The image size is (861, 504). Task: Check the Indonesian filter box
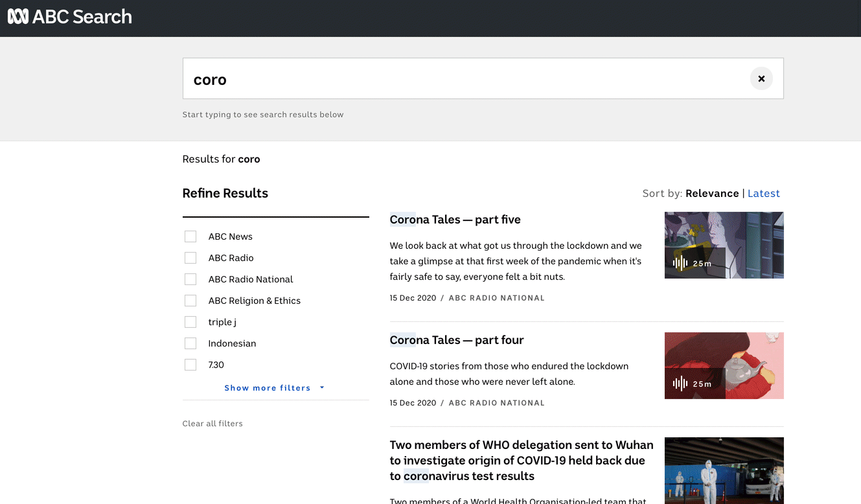[x=190, y=343]
